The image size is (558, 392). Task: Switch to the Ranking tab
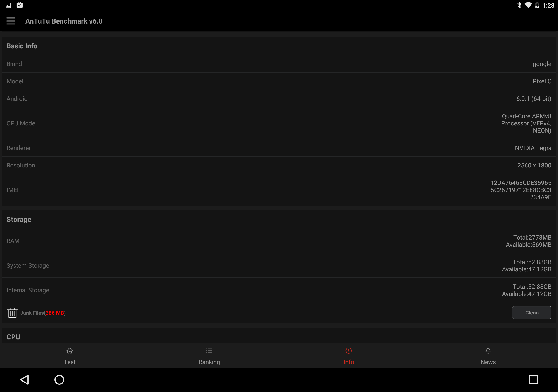tap(209, 355)
